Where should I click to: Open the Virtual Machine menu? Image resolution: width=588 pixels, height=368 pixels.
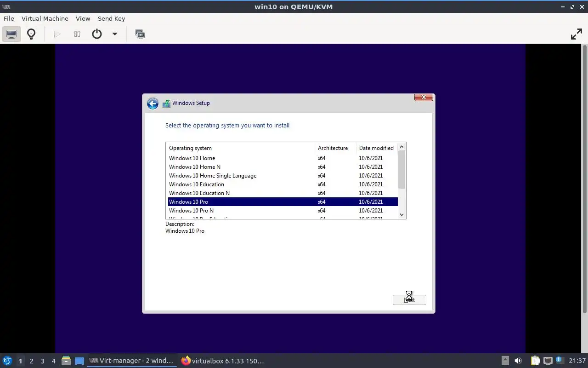tap(45, 18)
